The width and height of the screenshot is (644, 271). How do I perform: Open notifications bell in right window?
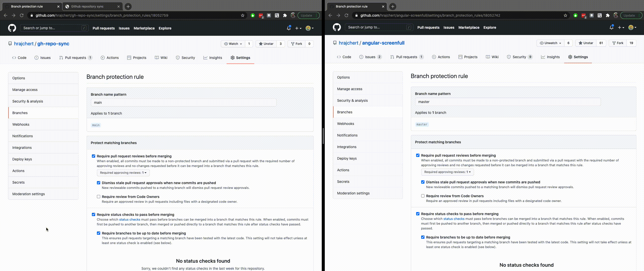(x=612, y=27)
